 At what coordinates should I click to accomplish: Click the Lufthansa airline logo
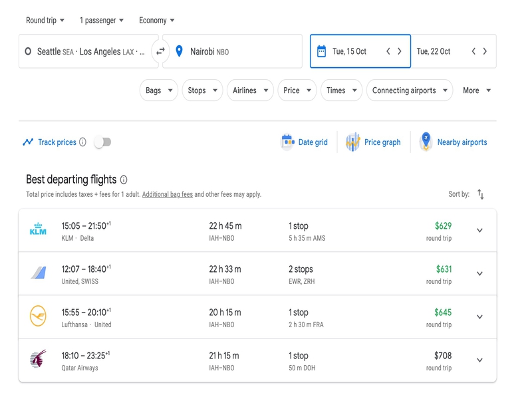point(38,316)
